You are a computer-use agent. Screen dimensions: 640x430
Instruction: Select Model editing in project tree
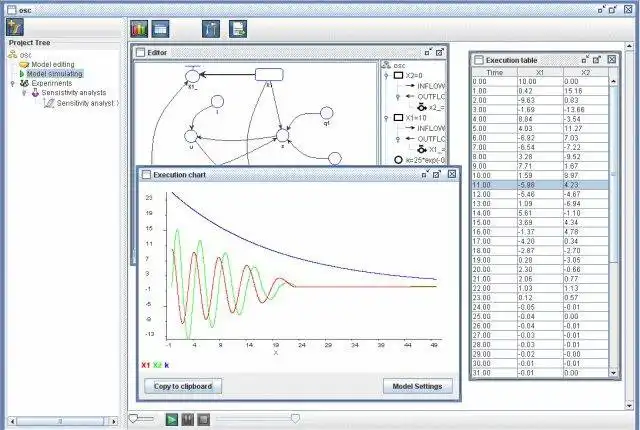click(x=53, y=64)
